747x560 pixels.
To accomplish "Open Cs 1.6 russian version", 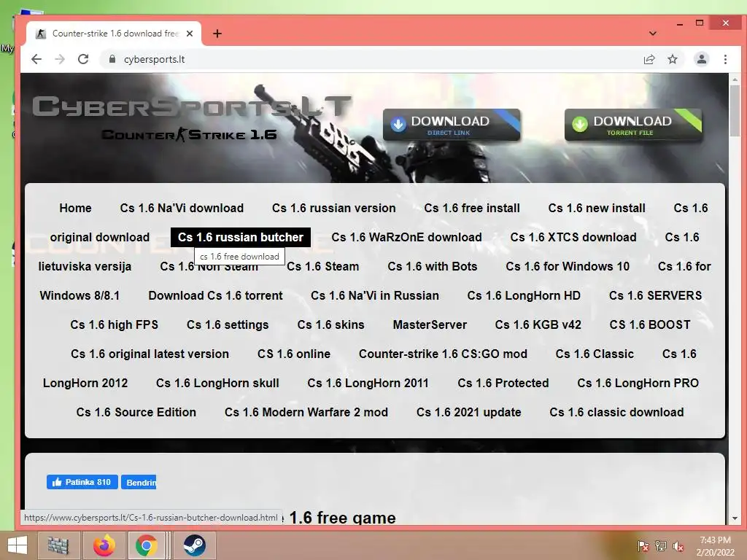I will (334, 208).
